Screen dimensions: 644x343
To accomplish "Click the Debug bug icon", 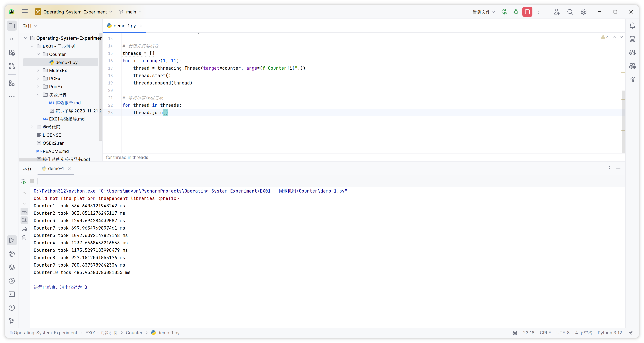I will point(516,12).
